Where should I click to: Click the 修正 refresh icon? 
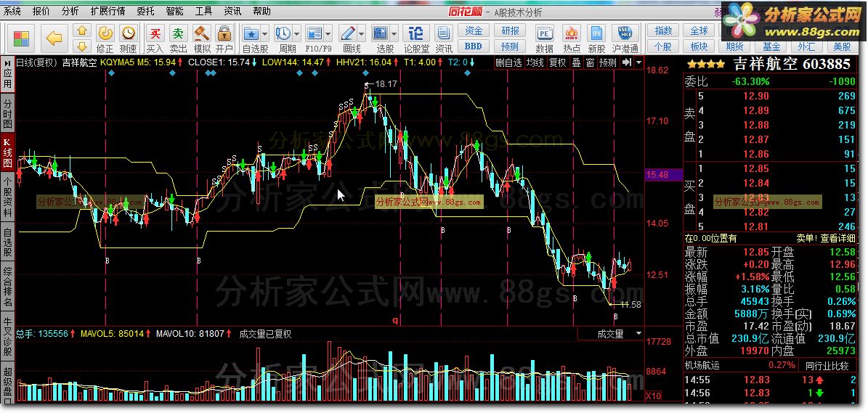(105, 33)
